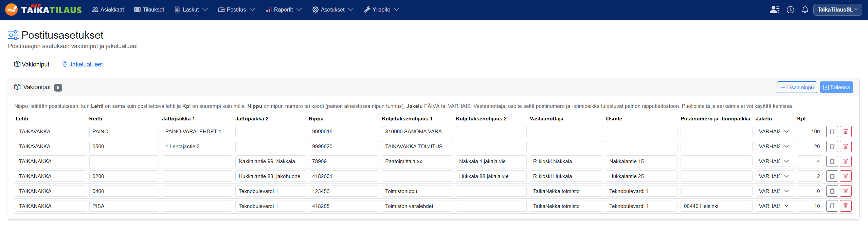Image resolution: width=868 pixels, height=233 pixels.
Task: Go to Tilaukset in the navbar
Action: [149, 9]
